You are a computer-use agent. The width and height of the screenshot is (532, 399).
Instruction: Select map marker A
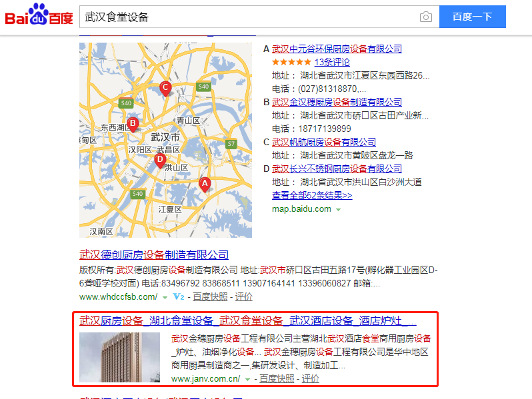point(205,185)
